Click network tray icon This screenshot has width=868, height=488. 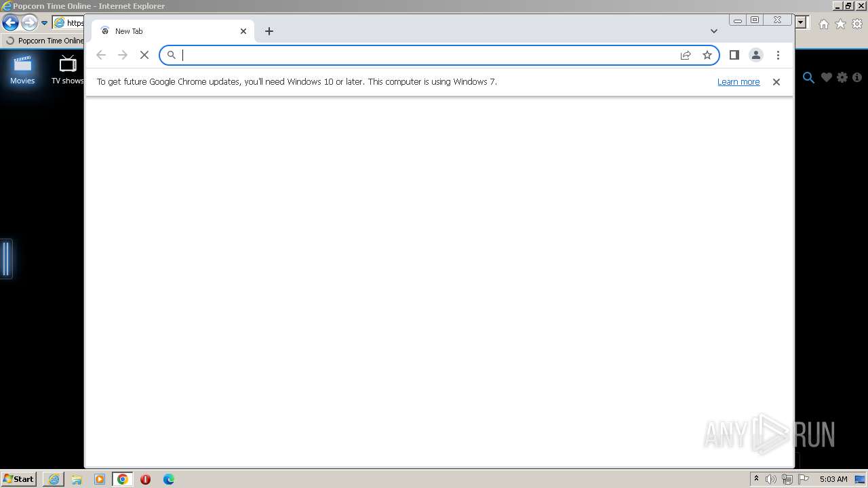click(x=787, y=479)
